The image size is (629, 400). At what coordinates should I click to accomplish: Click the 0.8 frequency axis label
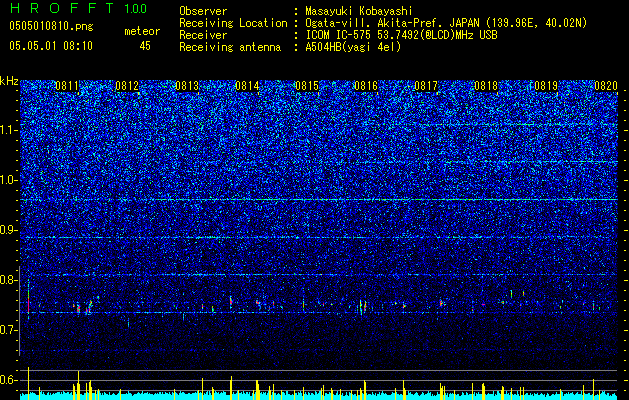[9, 280]
